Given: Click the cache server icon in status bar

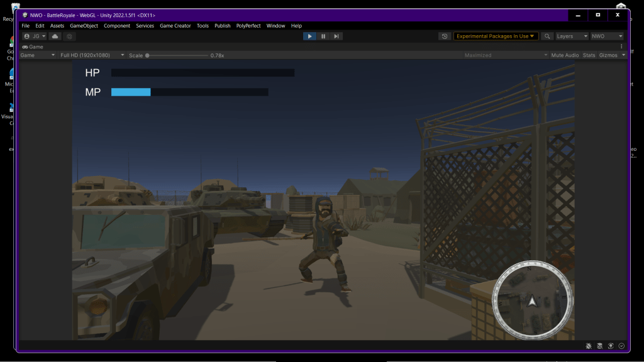Looking at the screenshot, I should [600, 346].
